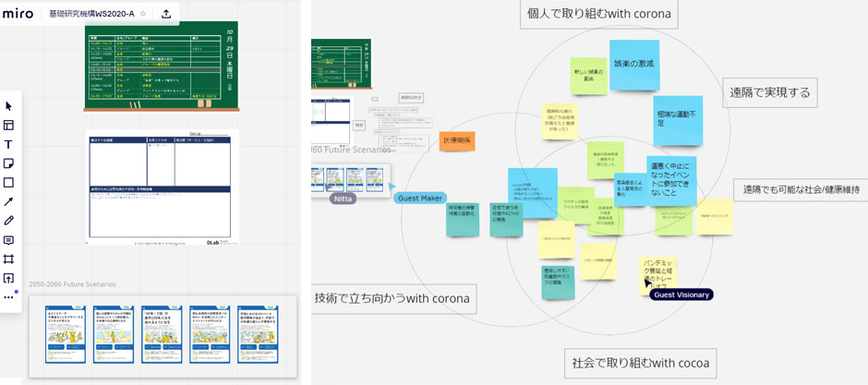Click the blue worksheet template frame

tap(163, 187)
